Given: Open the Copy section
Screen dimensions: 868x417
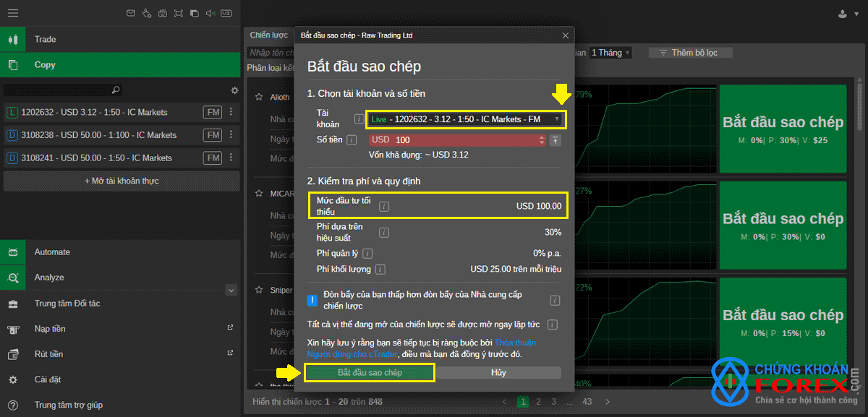Looking at the screenshot, I should tap(120, 64).
